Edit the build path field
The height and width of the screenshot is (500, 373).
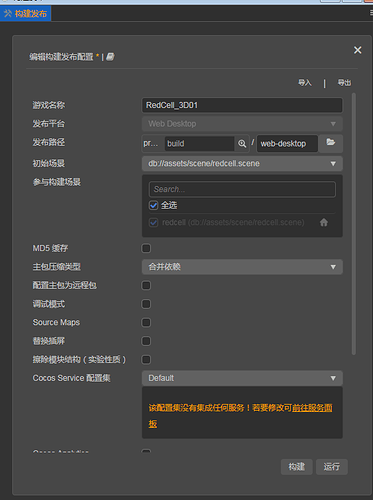click(199, 144)
